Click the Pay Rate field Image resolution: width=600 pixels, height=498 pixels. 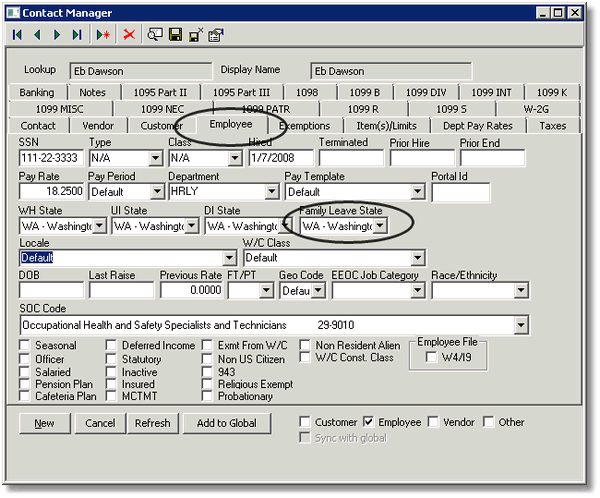click(x=51, y=191)
